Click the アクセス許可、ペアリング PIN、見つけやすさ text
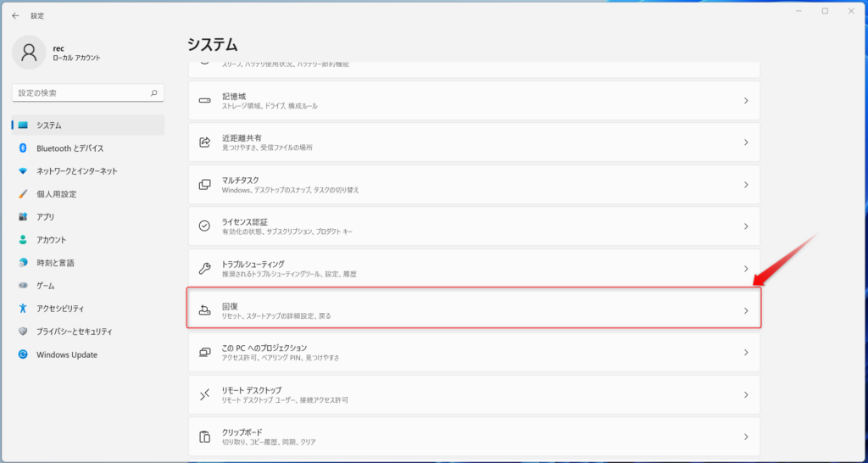 tap(280, 358)
